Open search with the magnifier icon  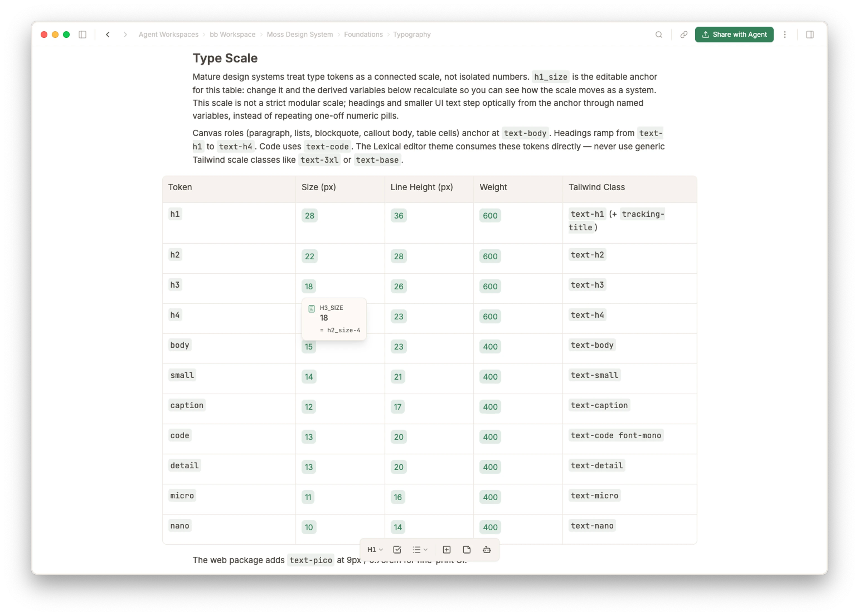659,35
